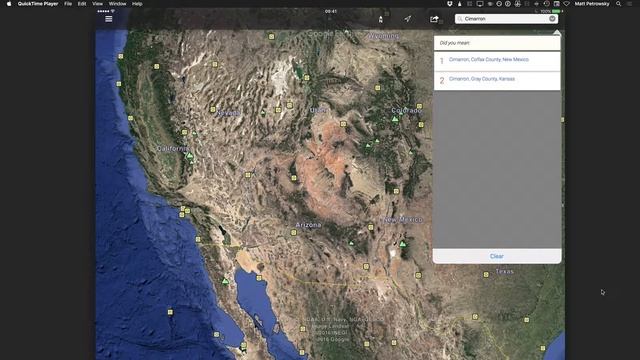Screen dimensions: 640x360
Task: Open the QuickTime Player menu
Action: (x=38, y=4)
